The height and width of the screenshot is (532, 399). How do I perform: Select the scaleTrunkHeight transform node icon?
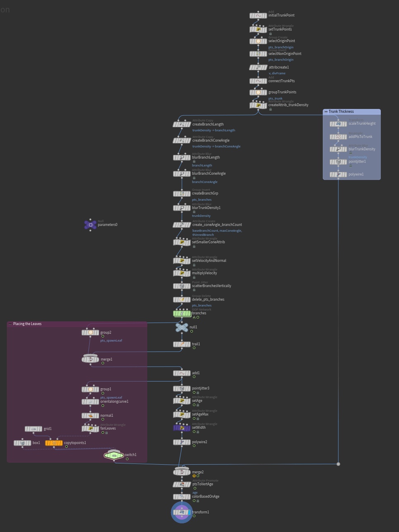[x=338, y=124]
